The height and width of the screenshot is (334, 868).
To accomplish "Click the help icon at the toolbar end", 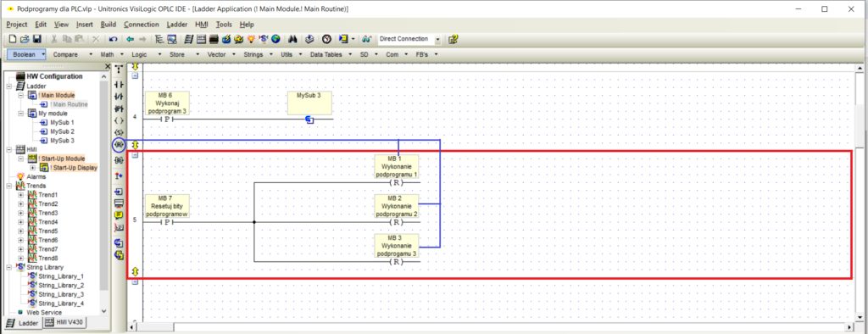I will point(453,39).
